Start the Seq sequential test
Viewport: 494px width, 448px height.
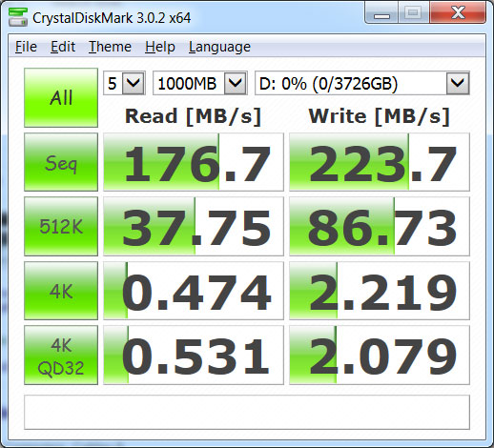click(x=61, y=162)
